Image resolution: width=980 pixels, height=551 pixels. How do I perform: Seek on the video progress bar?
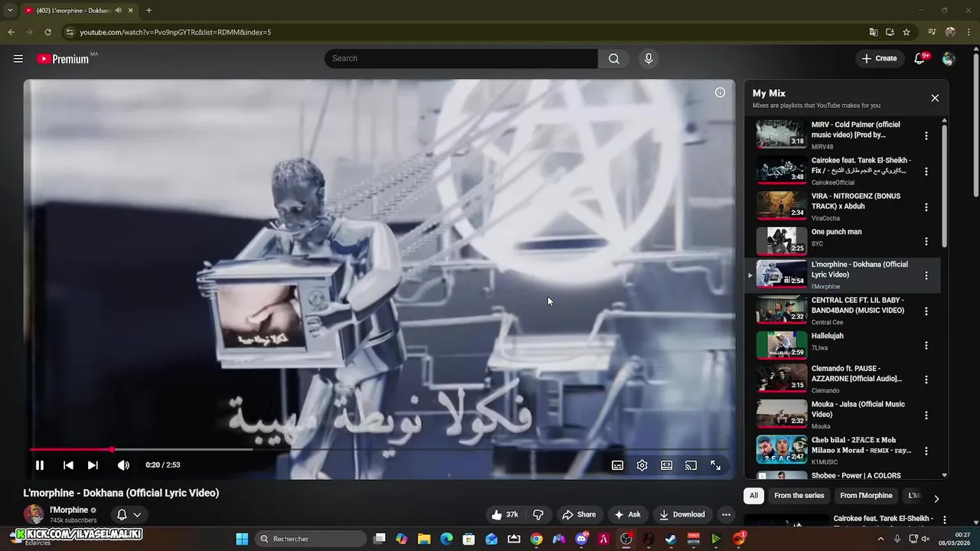[379, 449]
